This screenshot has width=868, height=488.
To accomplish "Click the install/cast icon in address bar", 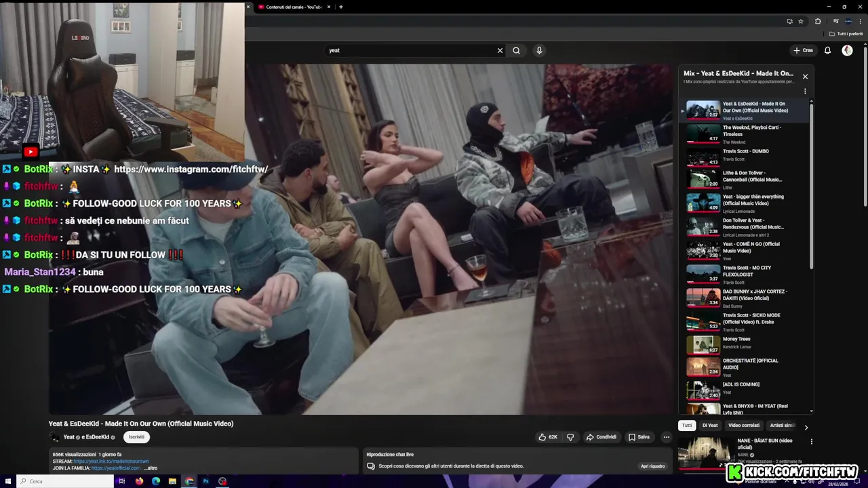I will point(790,21).
